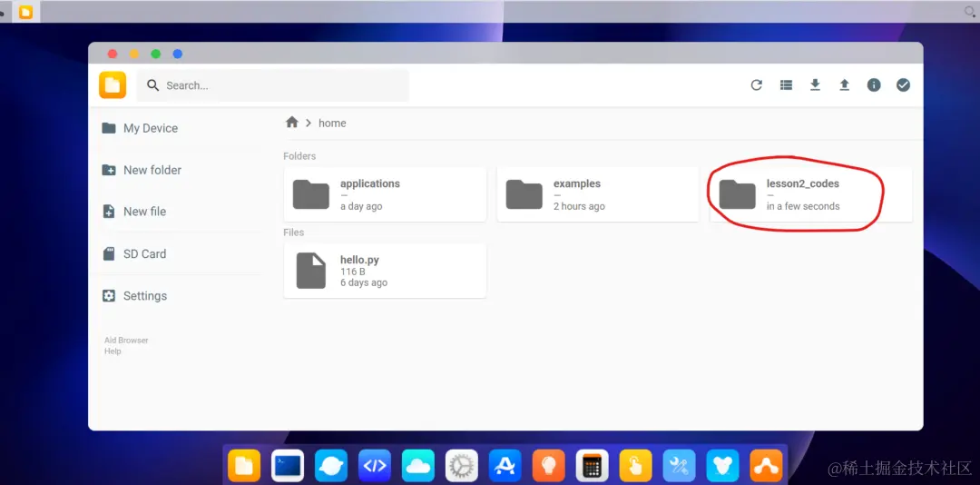Click inside the Search field

tap(273, 85)
